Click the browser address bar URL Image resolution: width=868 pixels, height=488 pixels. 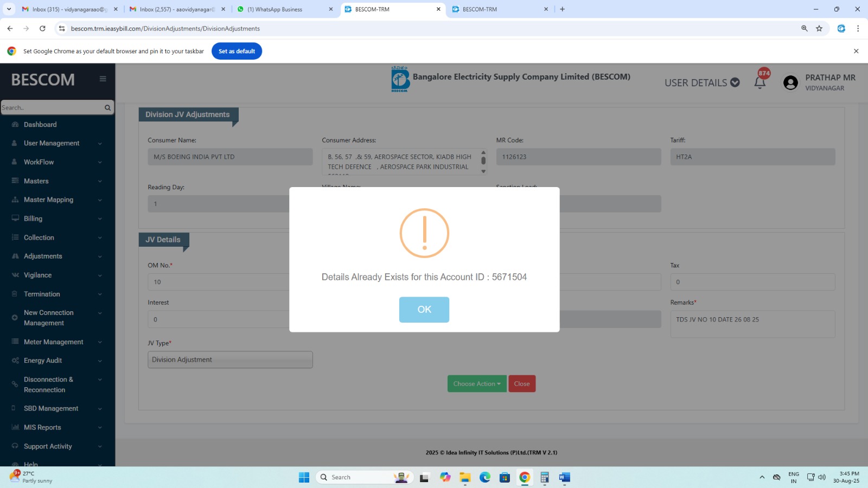165,29
